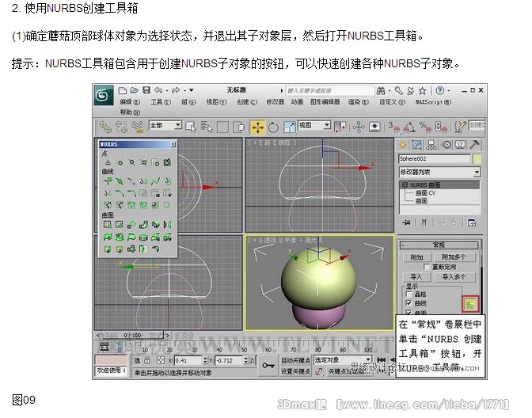Click the 导入 button
This screenshot has height=418, width=532.
click(416, 277)
